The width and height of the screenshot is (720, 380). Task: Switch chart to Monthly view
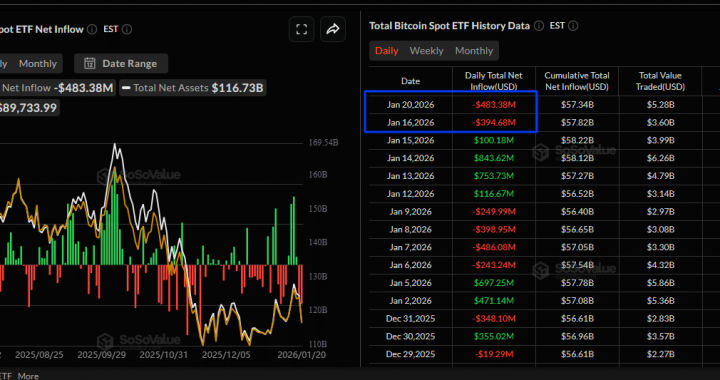(x=38, y=63)
